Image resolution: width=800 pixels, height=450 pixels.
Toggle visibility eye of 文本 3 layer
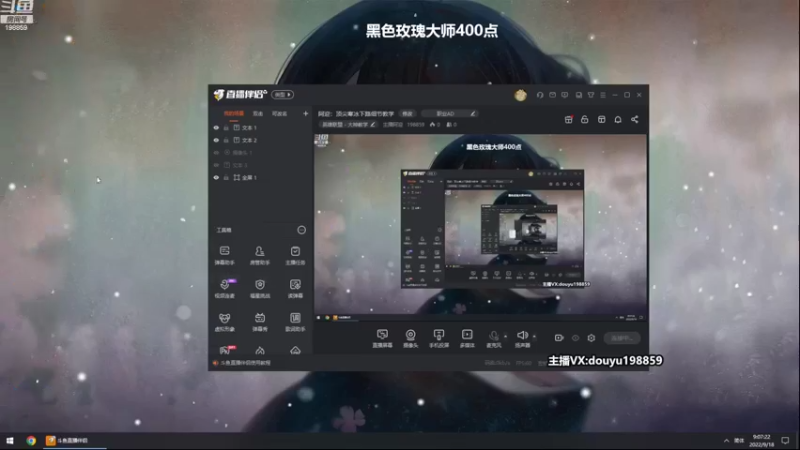coord(216,165)
